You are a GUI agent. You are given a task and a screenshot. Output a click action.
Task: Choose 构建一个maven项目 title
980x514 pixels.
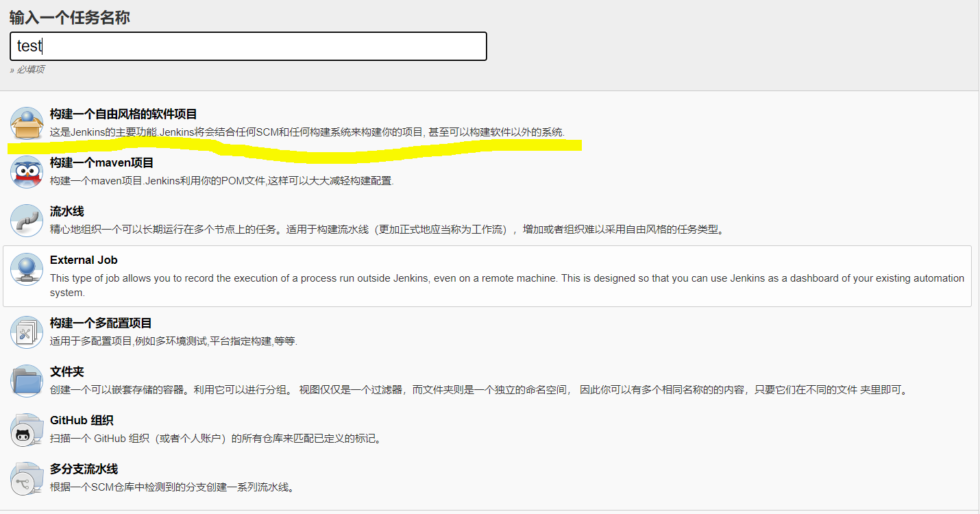click(101, 163)
